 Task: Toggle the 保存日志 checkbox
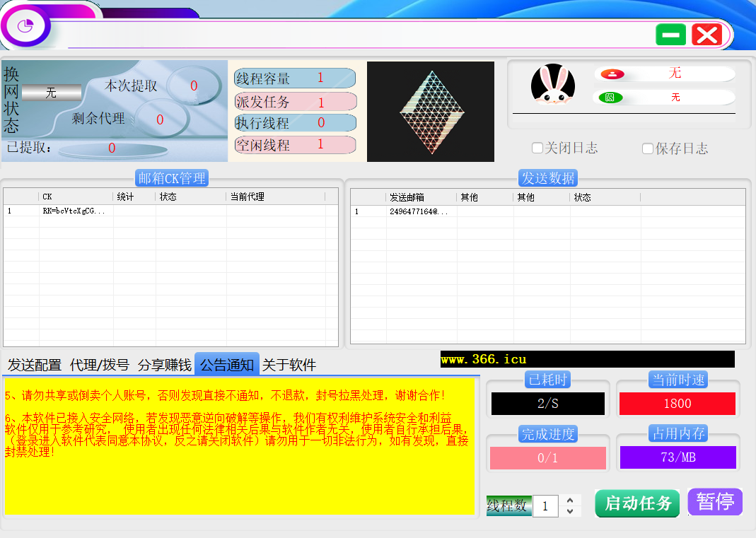[648, 148]
